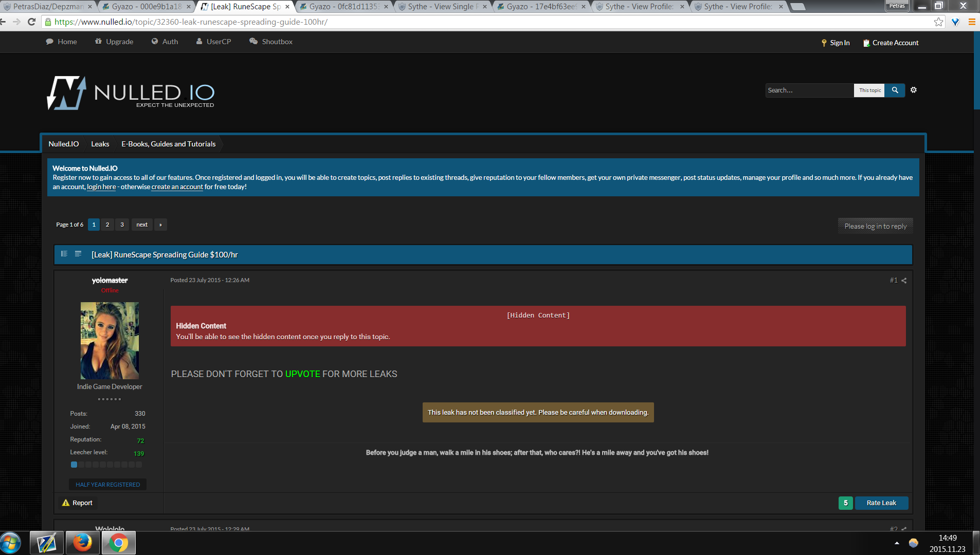Viewport: 980px width, 555px height.
Task: Open the Windows Start menu
Action: pos(10,543)
